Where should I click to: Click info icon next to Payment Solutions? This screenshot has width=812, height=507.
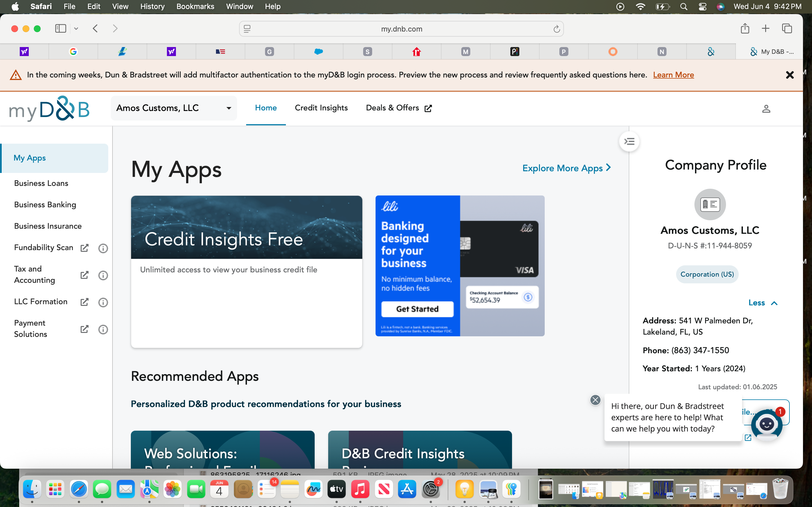[103, 329]
